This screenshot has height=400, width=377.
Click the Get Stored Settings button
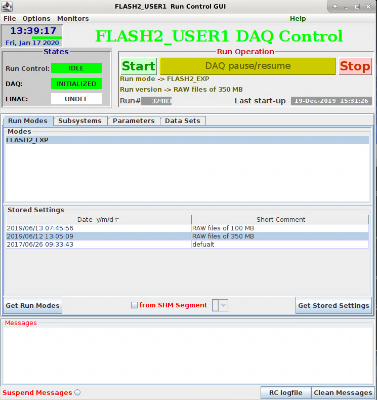pos(333,306)
